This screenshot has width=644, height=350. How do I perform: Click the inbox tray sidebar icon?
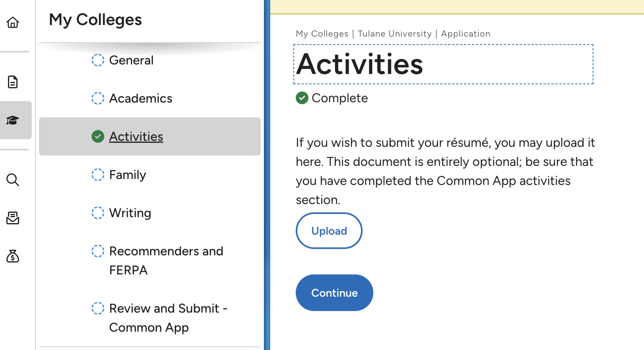[13, 218]
